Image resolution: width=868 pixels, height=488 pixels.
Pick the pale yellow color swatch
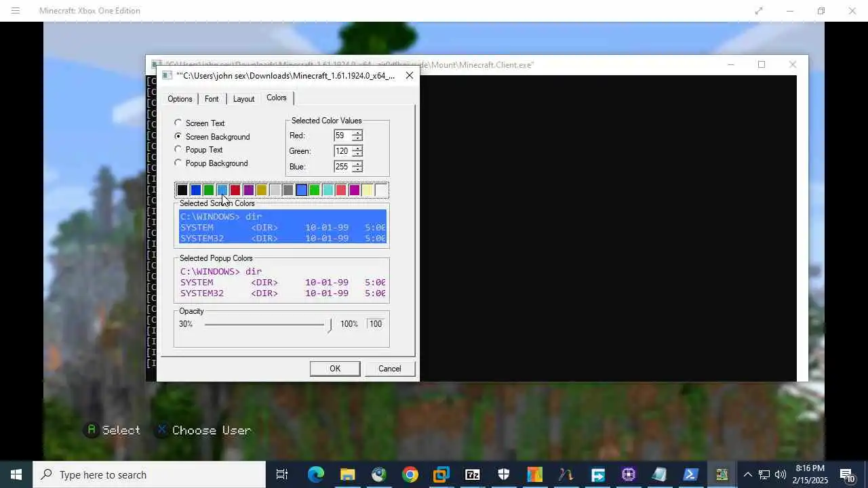(368, 190)
